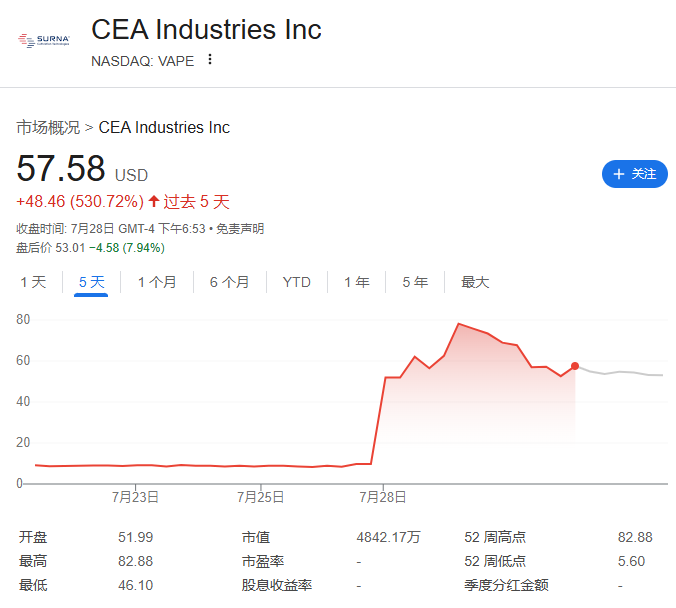Select the 1 天 time range tab
The height and width of the screenshot is (608, 676).
[x=33, y=282]
